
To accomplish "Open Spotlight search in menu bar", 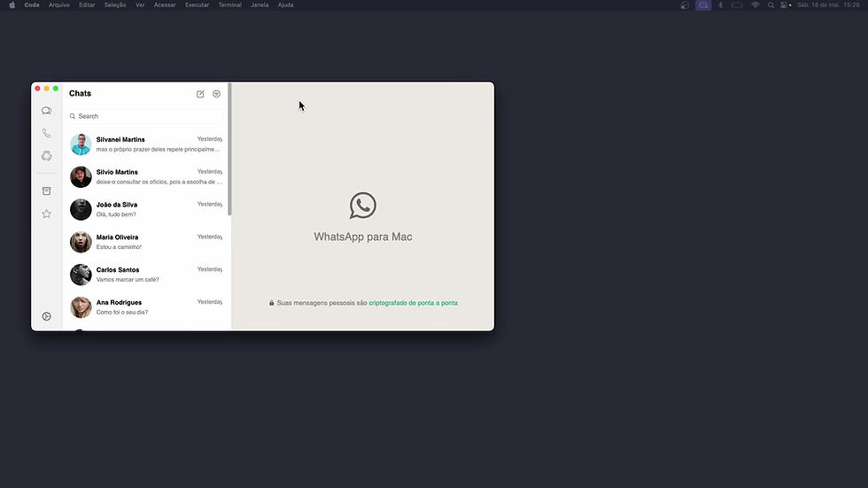I will (771, 5).
